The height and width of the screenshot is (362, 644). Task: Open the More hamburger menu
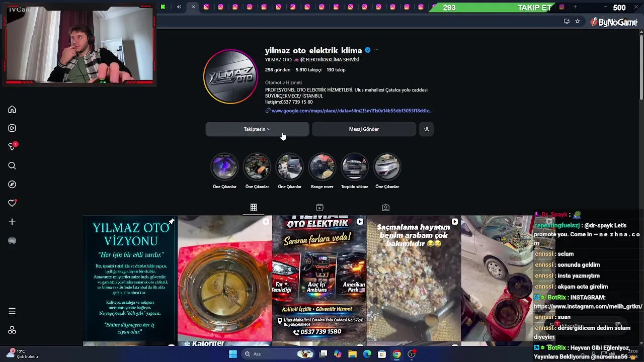[x=12, y=311]
